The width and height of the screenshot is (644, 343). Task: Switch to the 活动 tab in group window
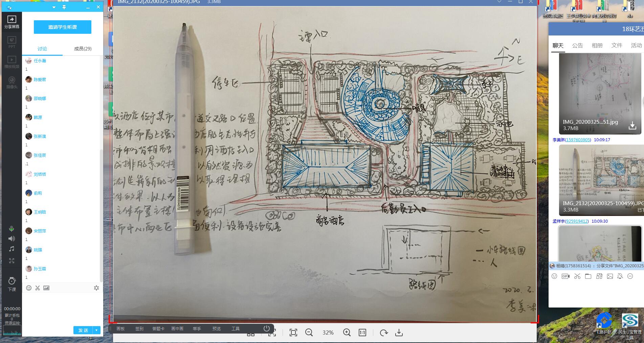click(x=637, y=45)
